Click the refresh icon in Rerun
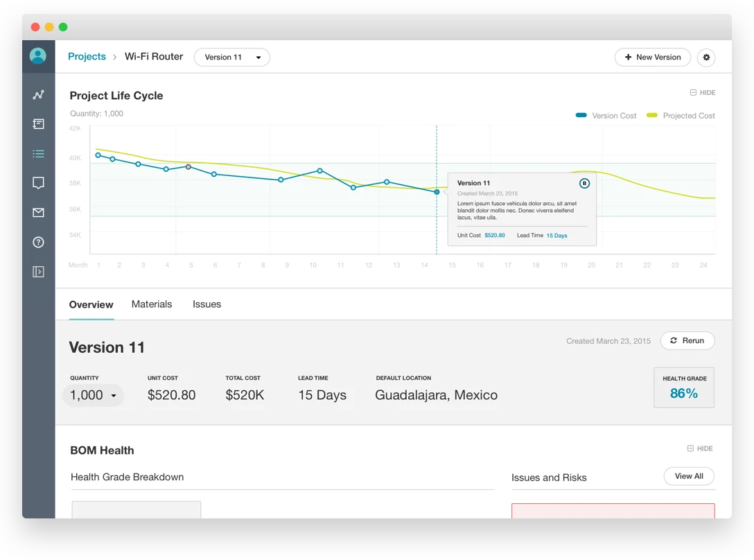This screenshot has height=560, width=754. [673, 340]
